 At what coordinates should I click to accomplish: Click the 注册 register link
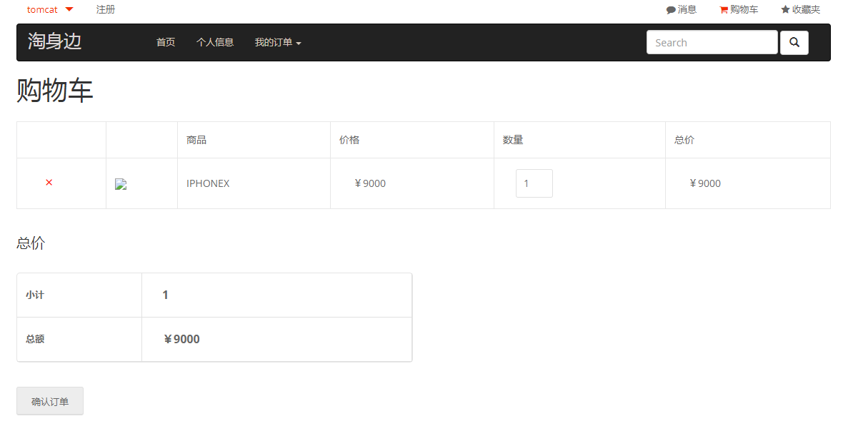106,10
